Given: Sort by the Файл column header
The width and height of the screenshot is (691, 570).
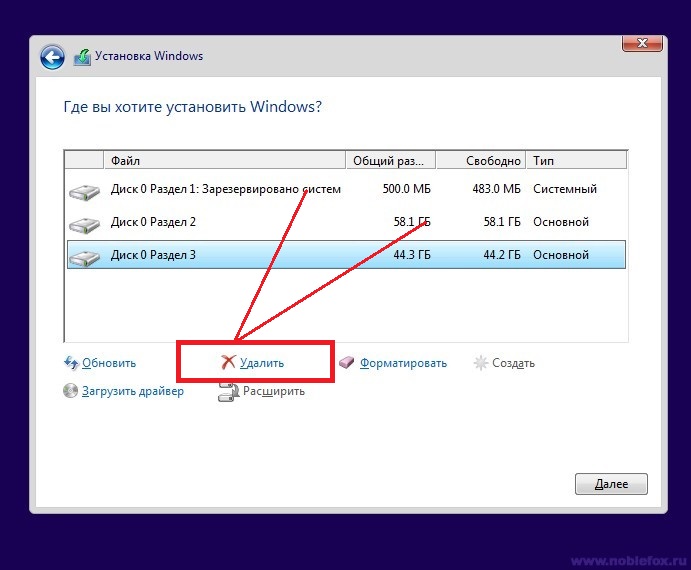Looking at the screenshot, I should click(x=224, y=160).
